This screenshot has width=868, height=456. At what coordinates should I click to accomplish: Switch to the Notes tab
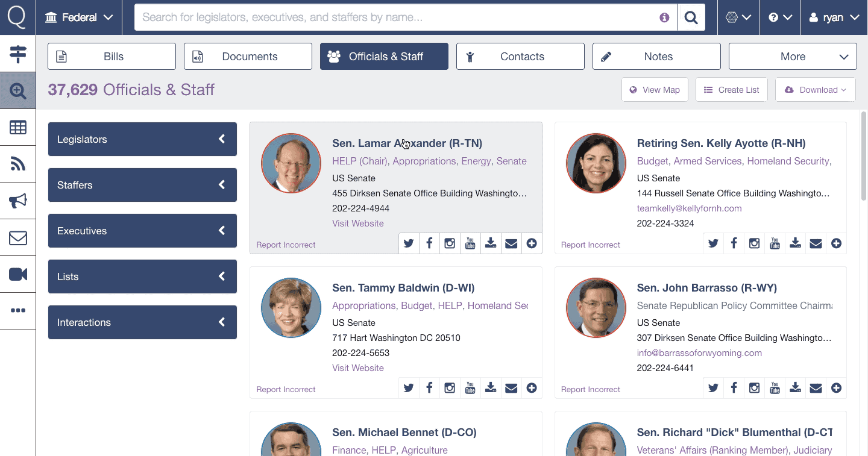[656, 57]
